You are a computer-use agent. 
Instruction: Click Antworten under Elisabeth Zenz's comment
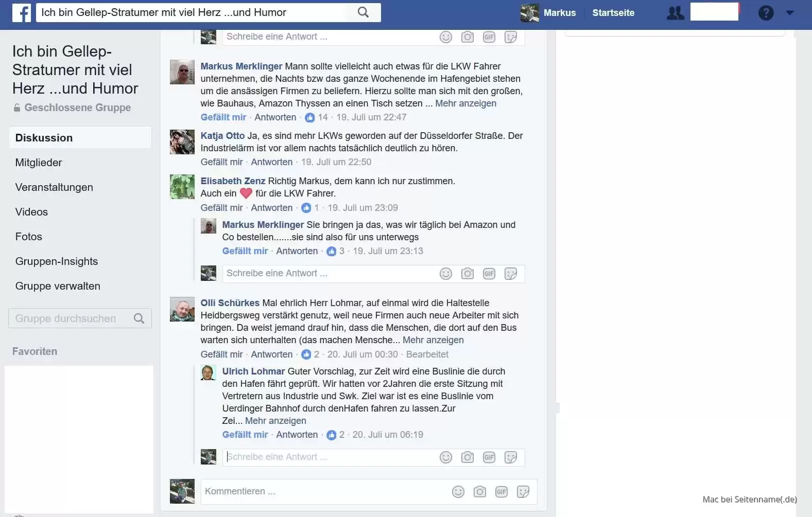(x=272, y=208)
